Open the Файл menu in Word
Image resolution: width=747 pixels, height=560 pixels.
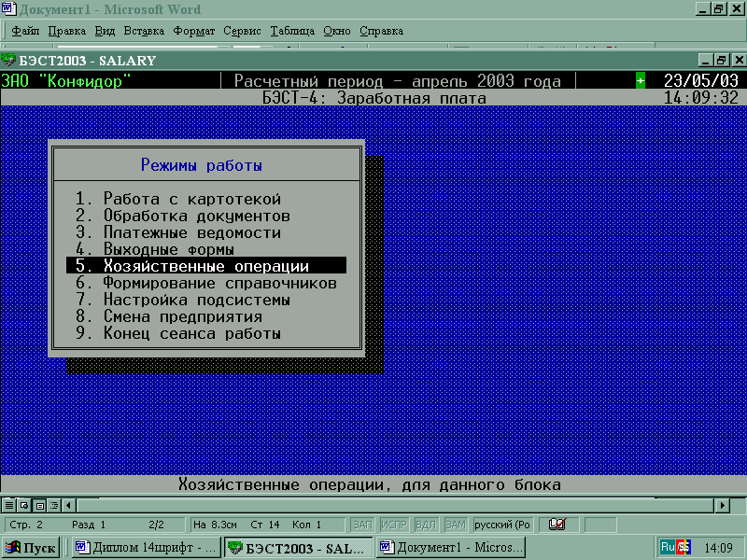point(25,31)
